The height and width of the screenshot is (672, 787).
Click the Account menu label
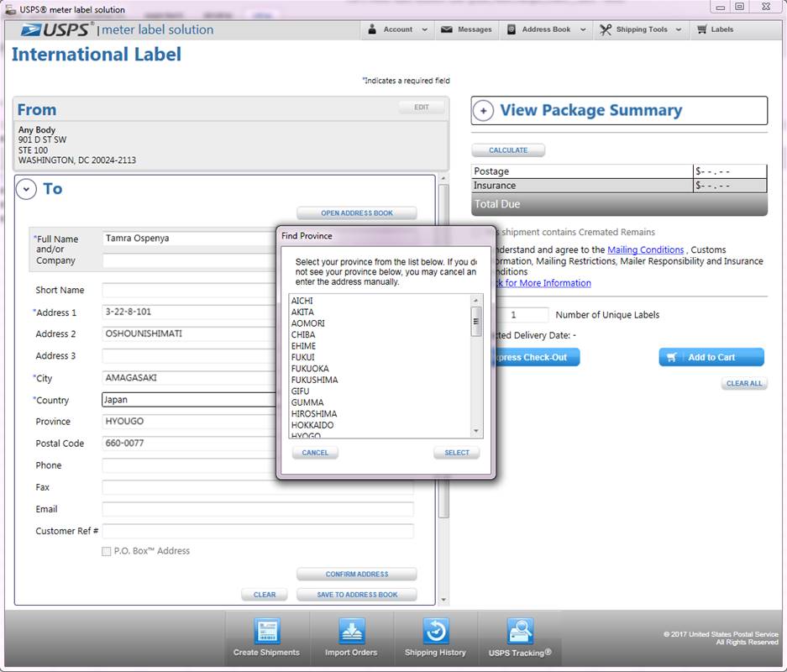click(398, 29)
